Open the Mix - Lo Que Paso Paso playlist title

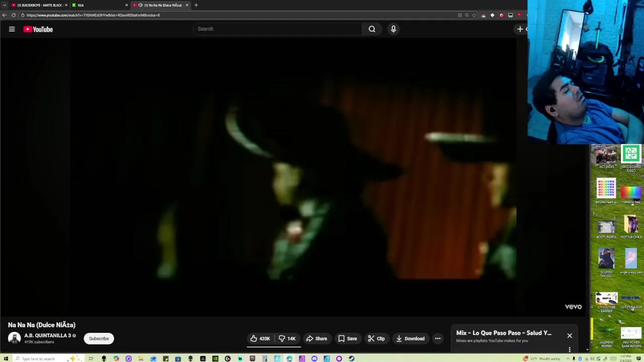point(504,333)
